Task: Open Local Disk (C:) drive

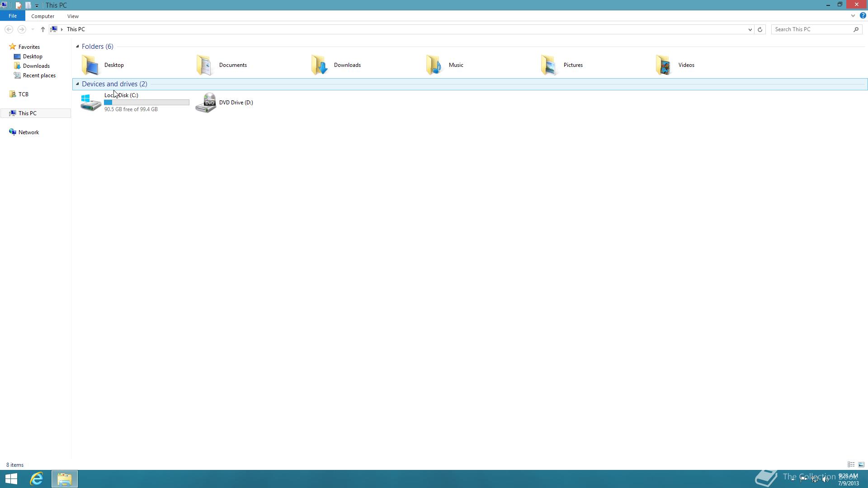Action: [90, 103]
